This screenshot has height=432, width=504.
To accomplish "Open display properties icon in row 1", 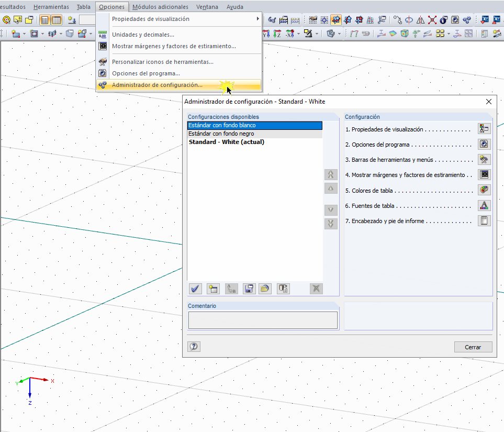I will (x=484, y=129).
